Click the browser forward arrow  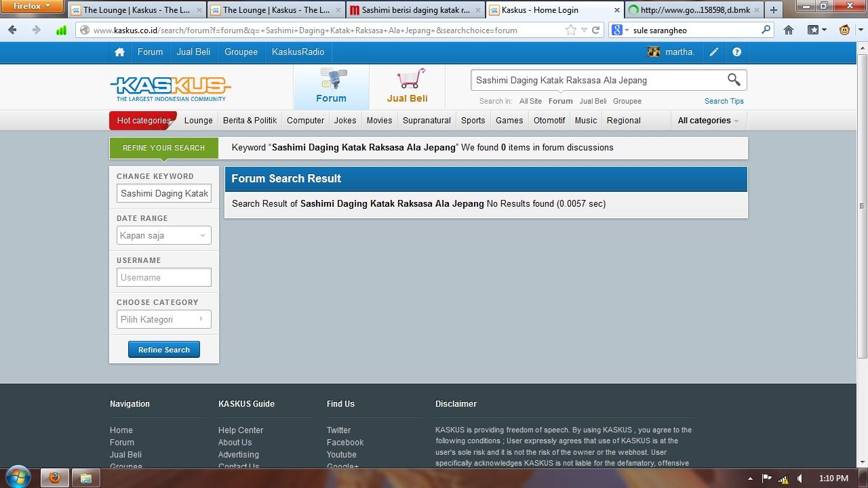pos(36,30)
